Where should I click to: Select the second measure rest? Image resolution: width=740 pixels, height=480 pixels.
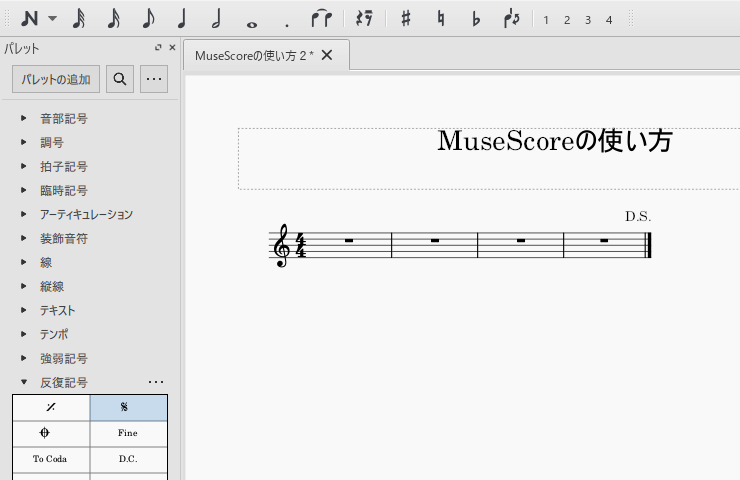coord(435,240)
